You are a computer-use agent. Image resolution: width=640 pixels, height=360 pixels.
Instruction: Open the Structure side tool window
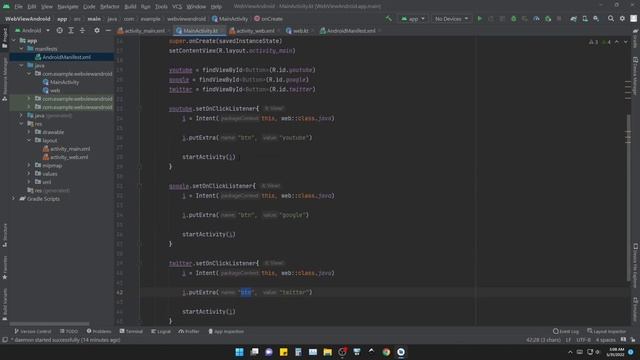coord(4,235)
